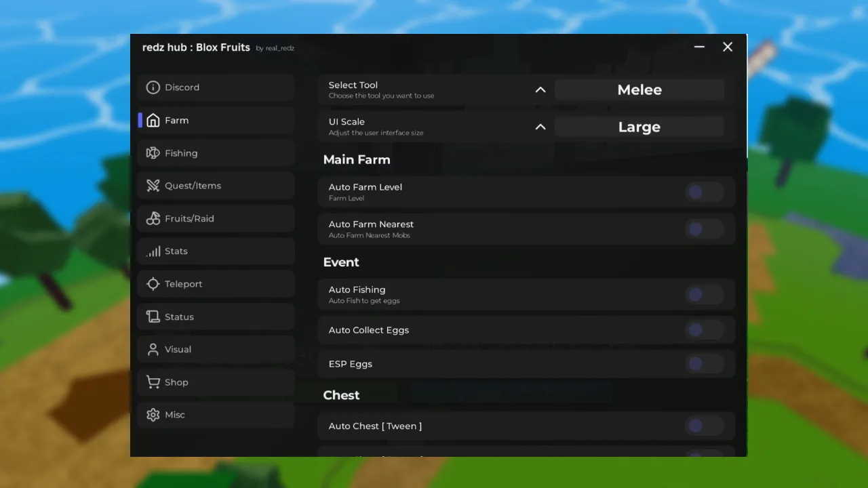The height and width of the screenshot is (488, 868).
Task: Click the cherry Fruits/Raid icon
Action: coord(153,218)
